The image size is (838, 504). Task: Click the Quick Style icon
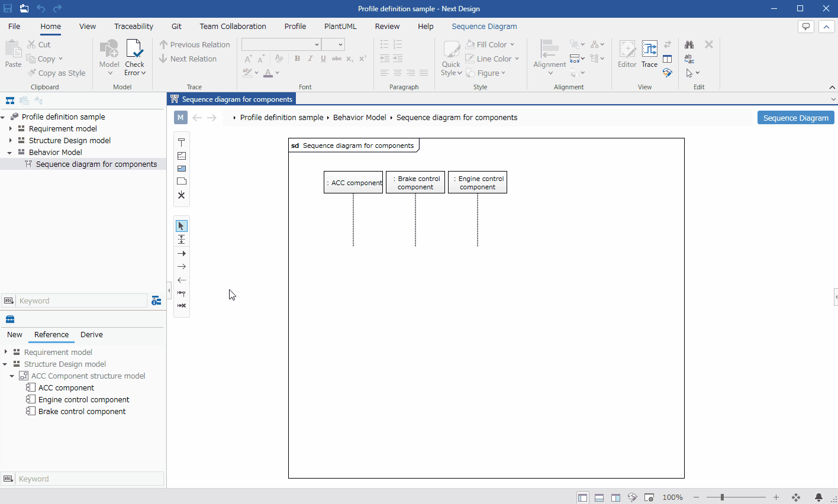tap(451, 49)
